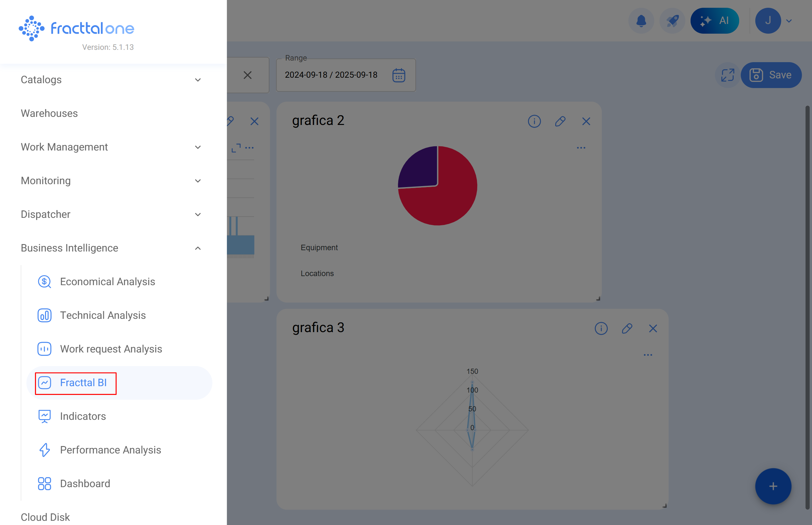Click info icon on grafica 2

(x=534, y=121)
